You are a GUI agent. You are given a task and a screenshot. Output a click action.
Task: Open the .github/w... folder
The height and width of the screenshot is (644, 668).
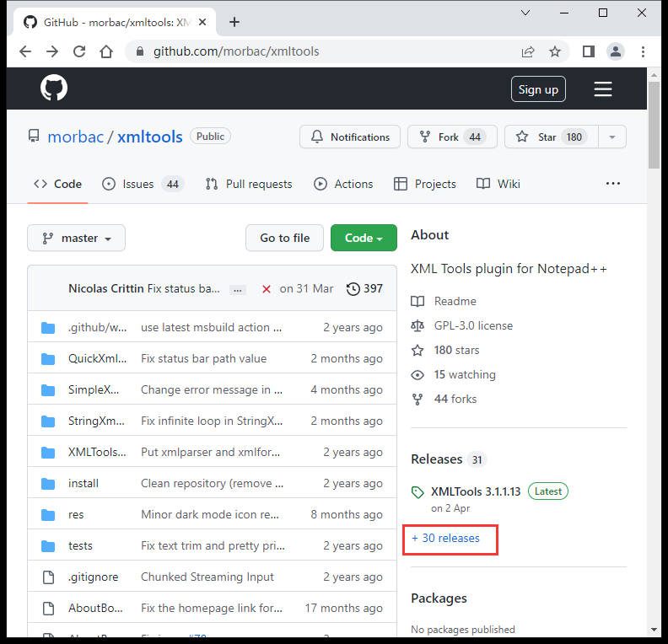click(x=98, y=327)
